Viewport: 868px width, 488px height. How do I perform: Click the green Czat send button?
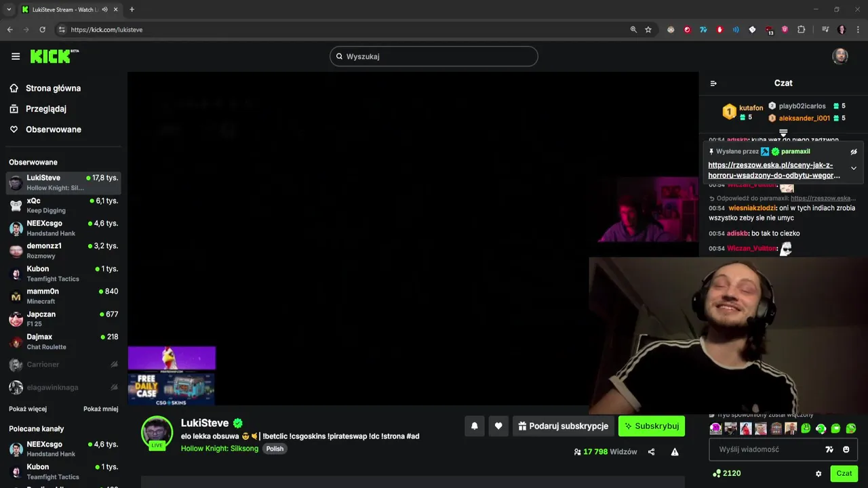(844, 473)
